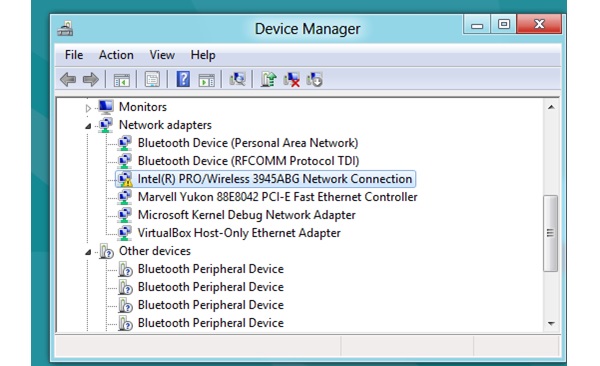
Task: Click the Microsoft Kernel Debug adapter icon
Action: coord(125,215)
